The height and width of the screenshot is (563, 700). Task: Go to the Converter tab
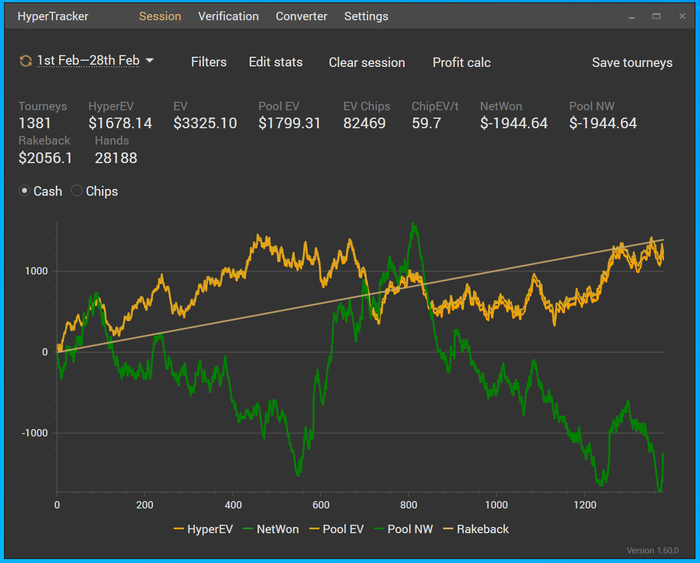point(301,17)
